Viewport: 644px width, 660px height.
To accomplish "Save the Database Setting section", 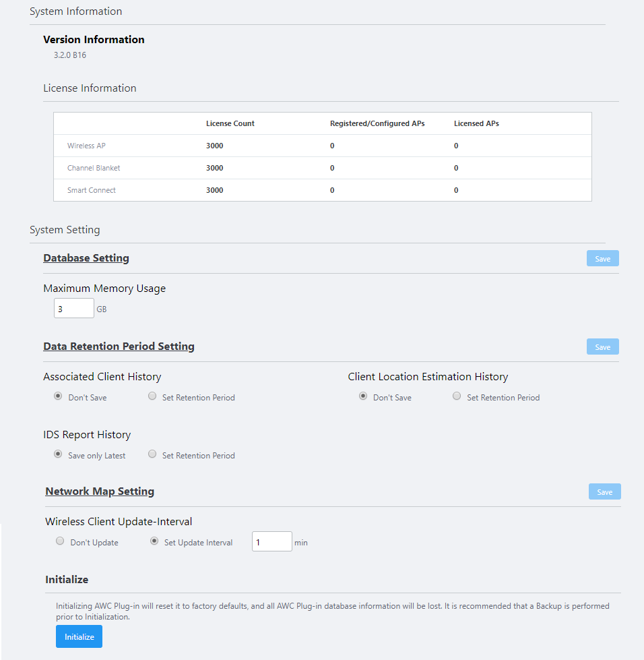I will pos(602,259).
